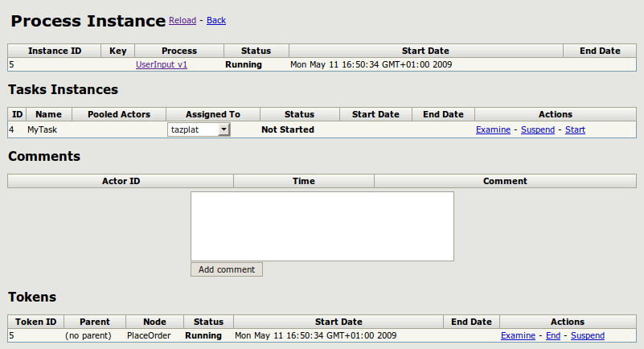644x349 pixels.
Task: Select the MyTask name cell
Action: [x=42, y=129]
